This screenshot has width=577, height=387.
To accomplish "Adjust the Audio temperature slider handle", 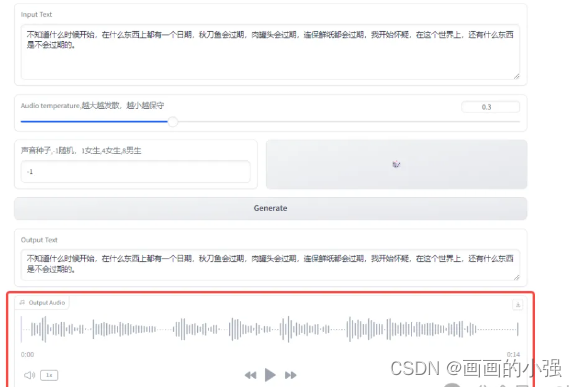I will point(173,122).
